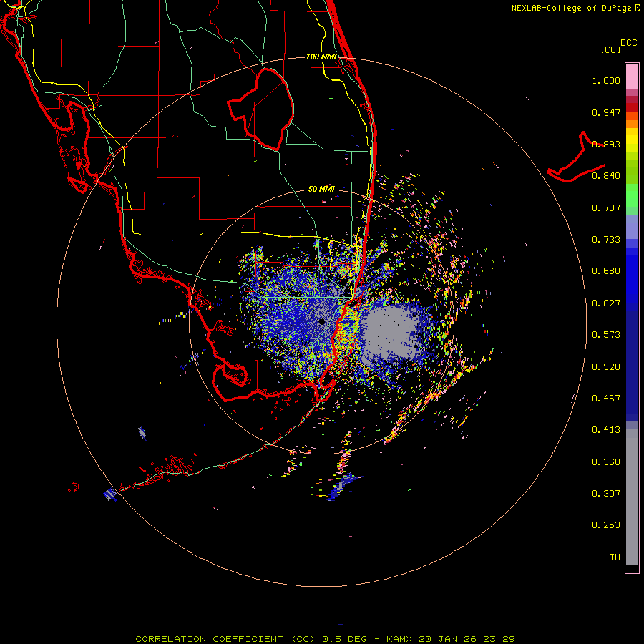
Task: Select the 0.947 legend value
Action: (x=606, y=112)
